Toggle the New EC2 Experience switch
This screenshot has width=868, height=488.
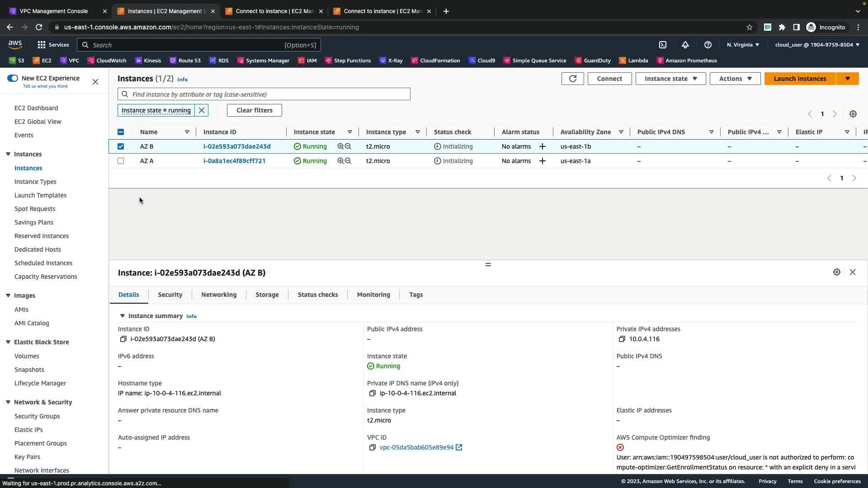(x=13, y=78)
